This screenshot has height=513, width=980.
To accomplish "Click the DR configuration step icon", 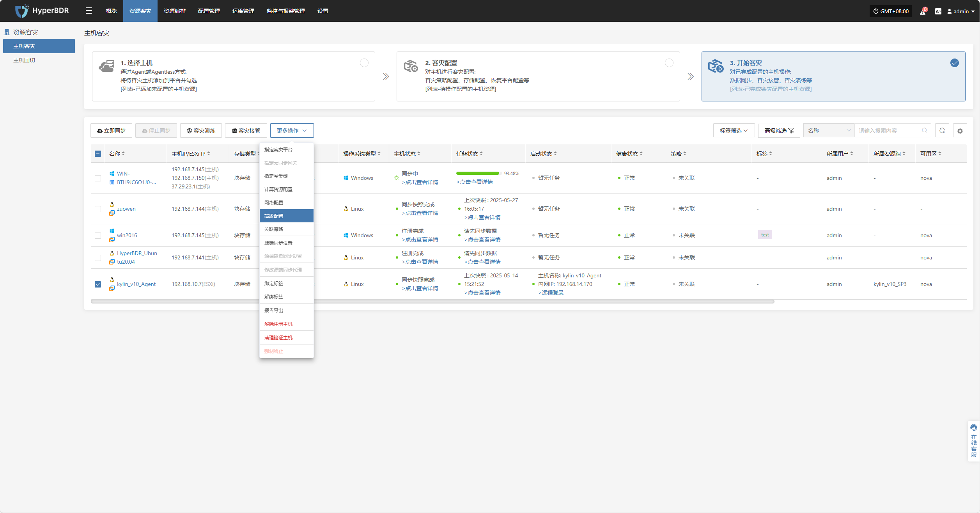I will 411,66.
